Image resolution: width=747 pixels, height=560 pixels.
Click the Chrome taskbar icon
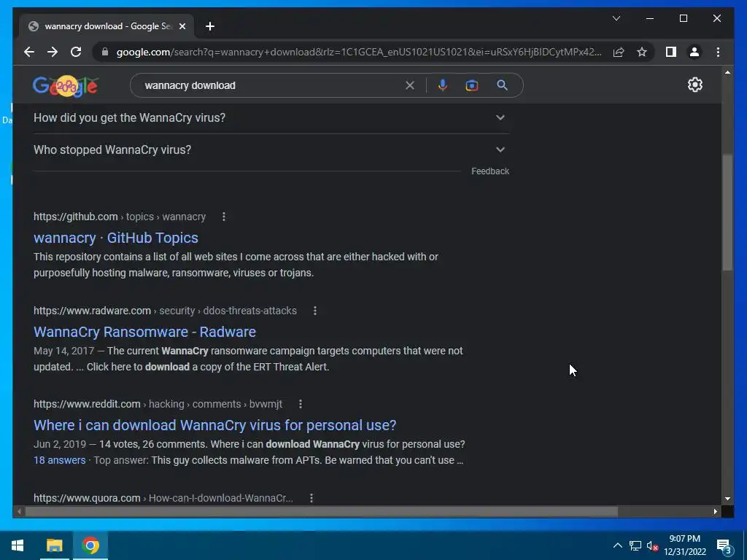coord(90,545)
